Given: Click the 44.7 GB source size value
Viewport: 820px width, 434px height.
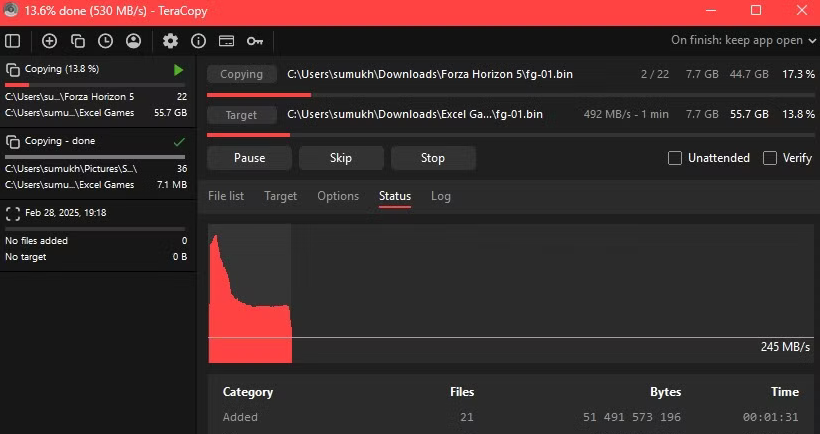Looking at the screenshot, I should pyautogui.click(x=749, y=74).
